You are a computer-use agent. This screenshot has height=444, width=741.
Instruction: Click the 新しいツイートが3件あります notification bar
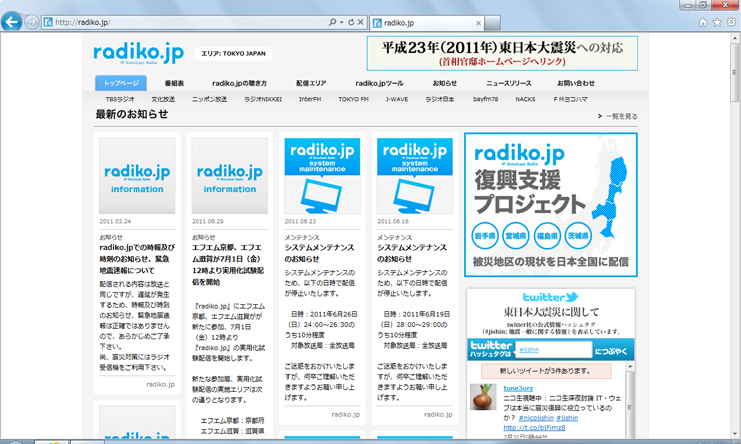click(x=546, y=371)
